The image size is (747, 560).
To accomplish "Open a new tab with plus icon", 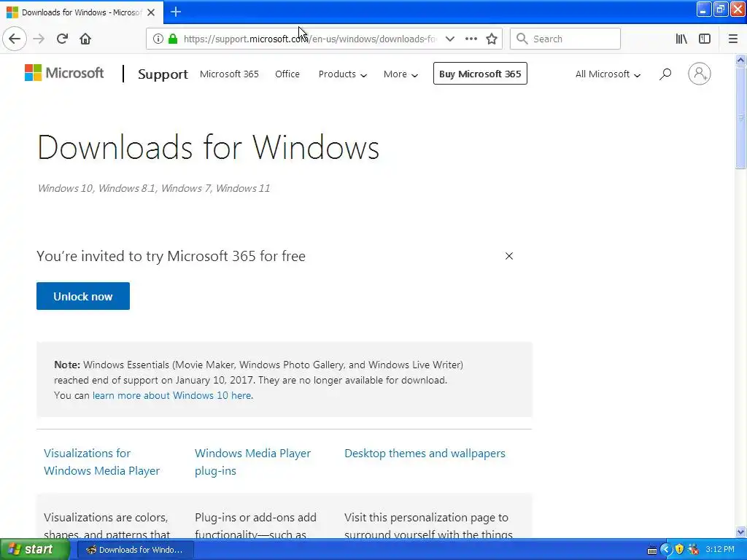I will 175,12.
